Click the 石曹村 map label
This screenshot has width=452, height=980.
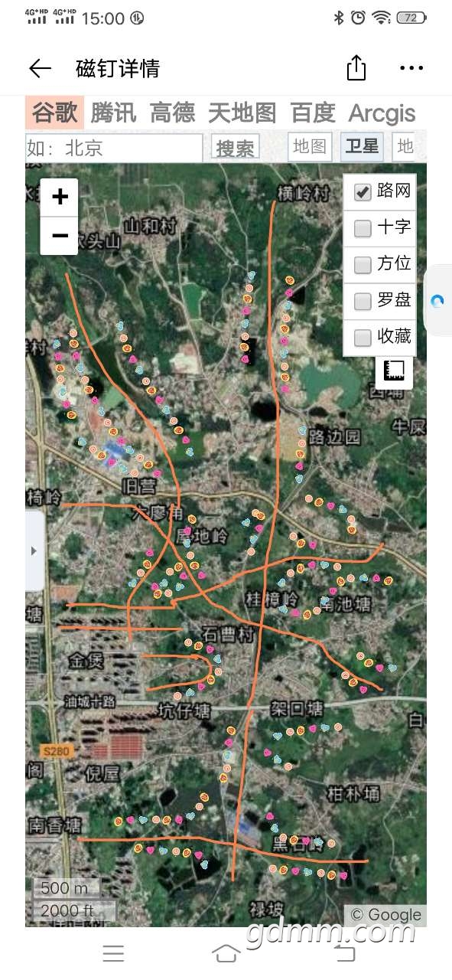[x=227, y=635]
